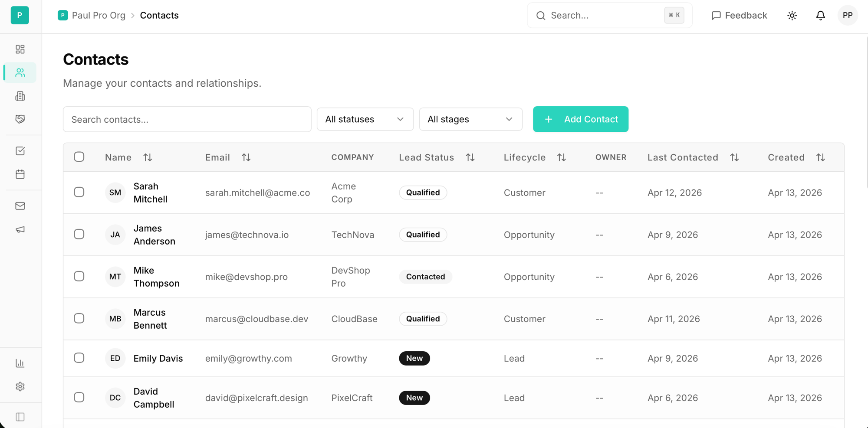
Task: Toggle the light/dark theme sun icon
Action: 792,16
